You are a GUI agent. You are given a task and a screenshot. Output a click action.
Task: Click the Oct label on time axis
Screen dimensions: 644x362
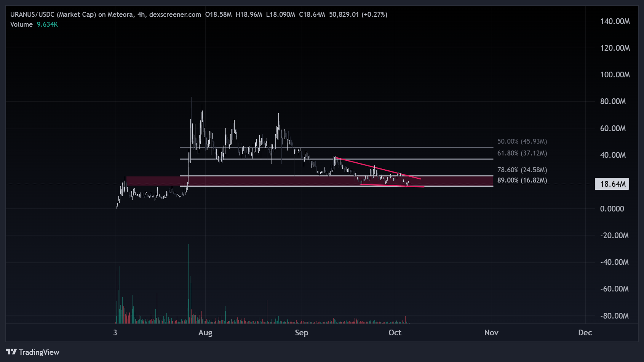[x=395, y=333]
